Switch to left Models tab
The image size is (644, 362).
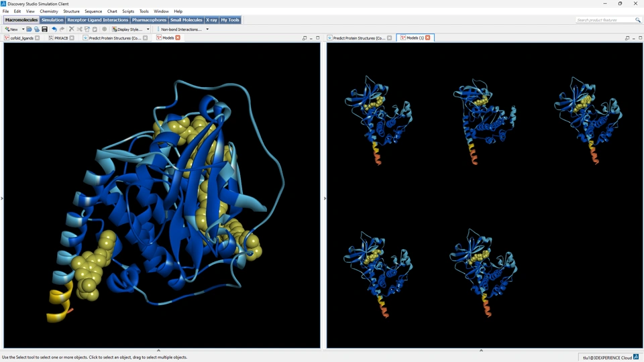pos(168,38)
